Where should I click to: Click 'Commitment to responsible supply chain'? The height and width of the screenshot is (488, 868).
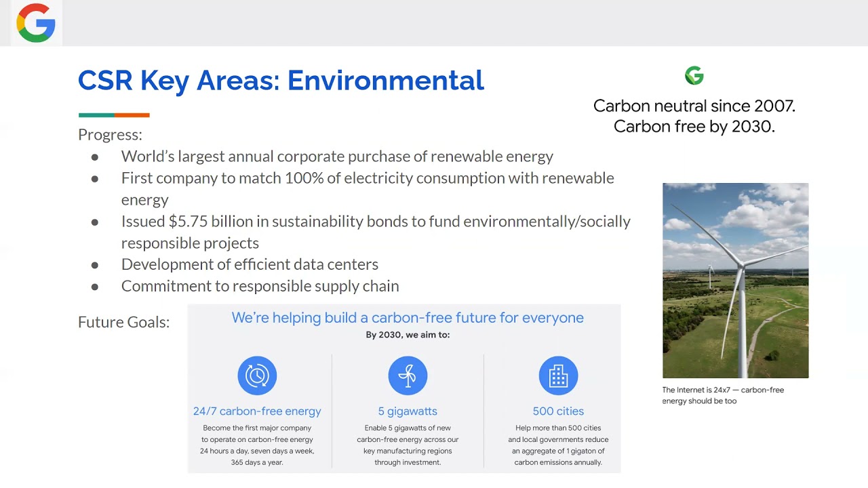(260, 286)
